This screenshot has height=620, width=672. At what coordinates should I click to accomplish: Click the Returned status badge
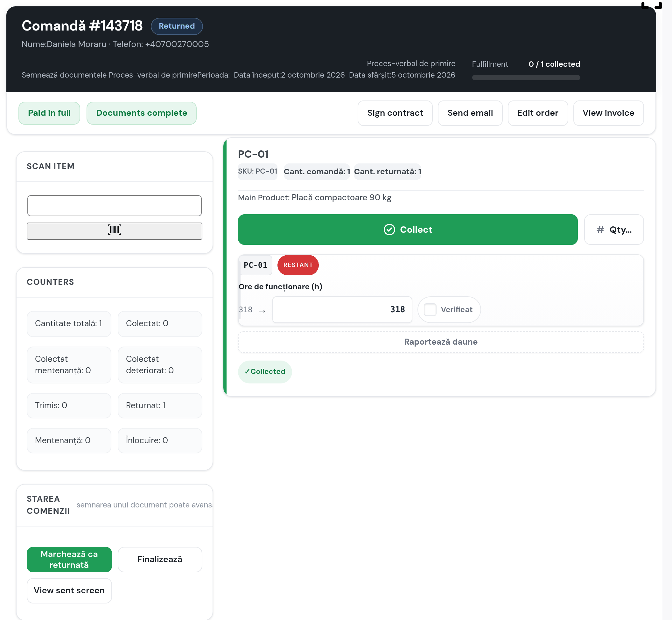tap(177, 26)
